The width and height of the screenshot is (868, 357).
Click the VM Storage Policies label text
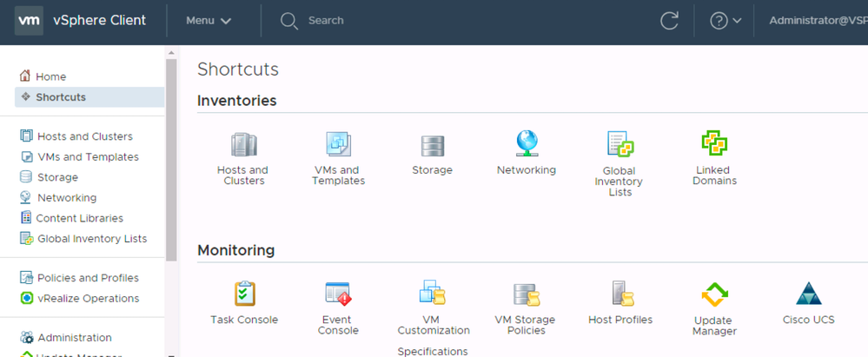pyautogui.click(x=525, y=325)
